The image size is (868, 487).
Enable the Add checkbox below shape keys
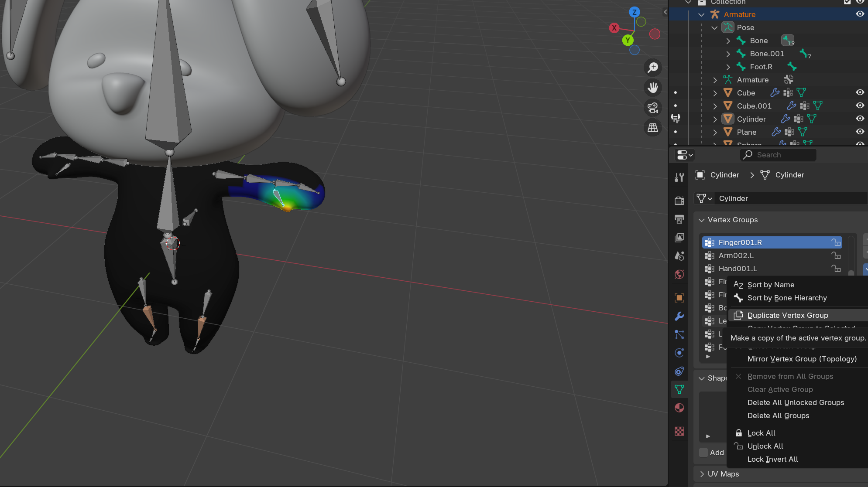(703, 453)
